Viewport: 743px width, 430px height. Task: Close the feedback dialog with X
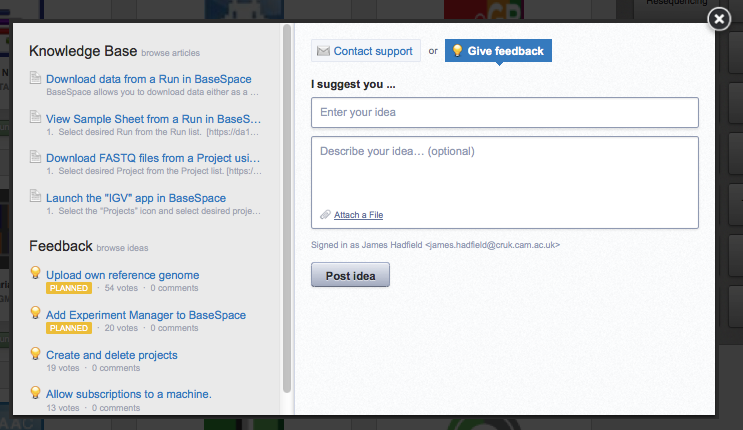click(x=718, y=19)
